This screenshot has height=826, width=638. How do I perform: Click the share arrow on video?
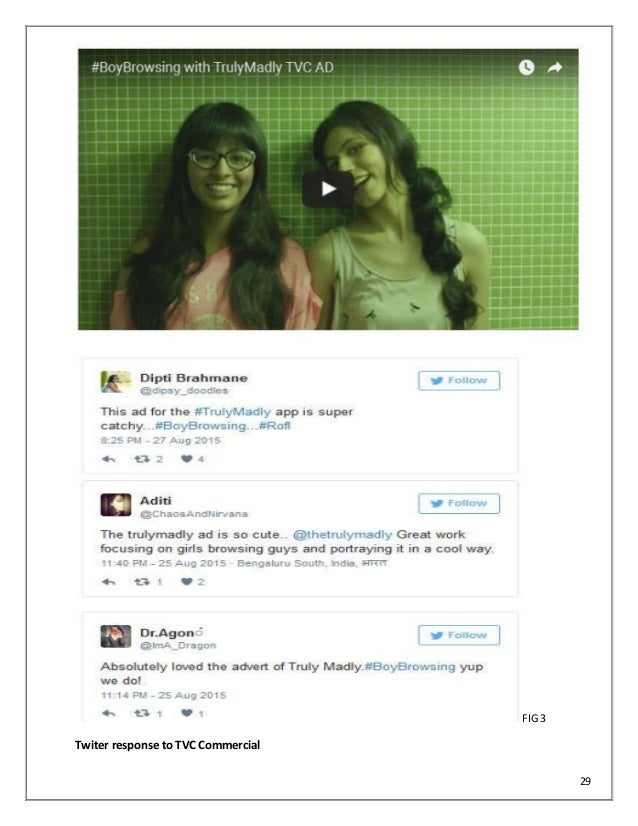[x=555, y=67]
